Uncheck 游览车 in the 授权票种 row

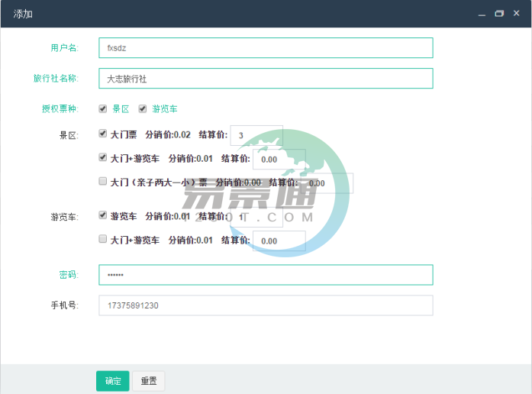click(142, 108)
